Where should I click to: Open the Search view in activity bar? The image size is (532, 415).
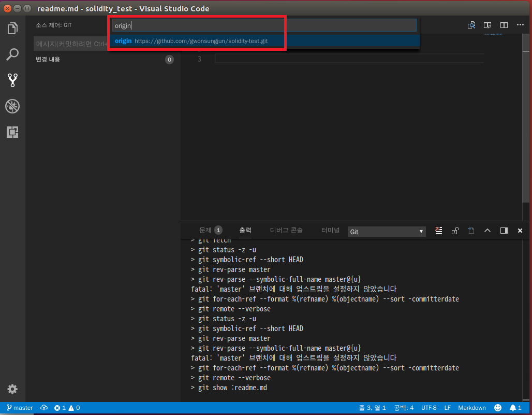[12, 54]
